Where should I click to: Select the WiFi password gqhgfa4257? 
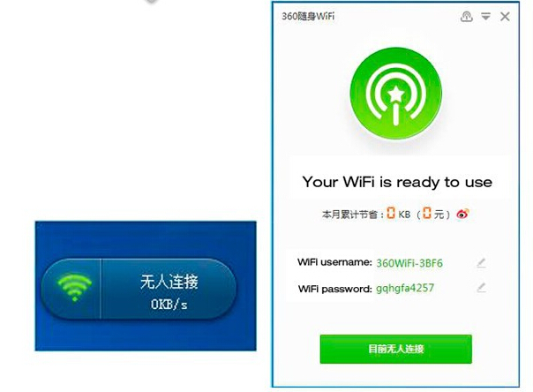[x=405, y=289]
